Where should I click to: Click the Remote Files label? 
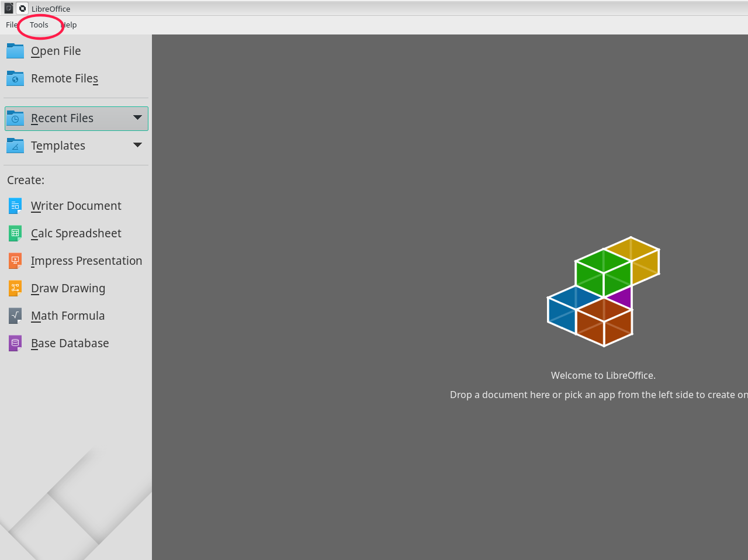tap(64, 78)
